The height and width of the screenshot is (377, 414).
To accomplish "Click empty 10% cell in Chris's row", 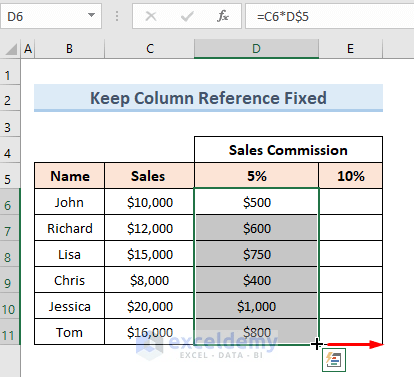I will (351, 280).
